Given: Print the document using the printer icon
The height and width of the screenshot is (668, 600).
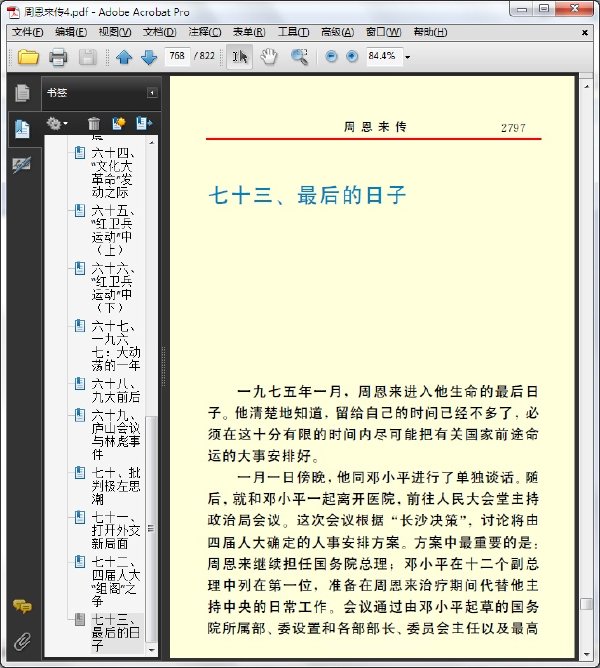Looking at the screenshot, I should [58, 57].
